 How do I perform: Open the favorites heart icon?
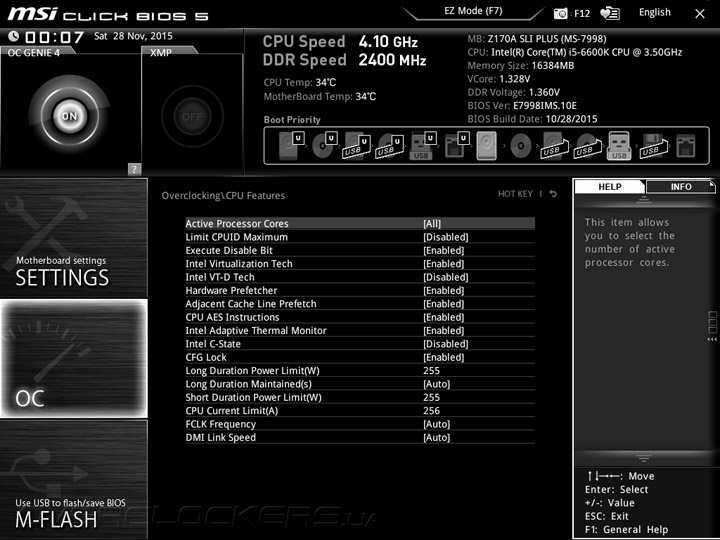click(x=610, y=13)
